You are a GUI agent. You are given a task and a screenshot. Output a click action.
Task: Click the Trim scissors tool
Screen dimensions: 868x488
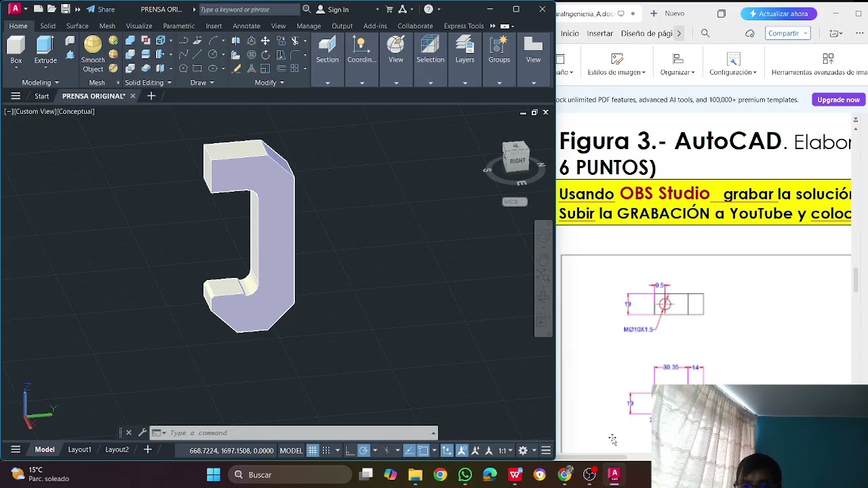click(295, 41)
